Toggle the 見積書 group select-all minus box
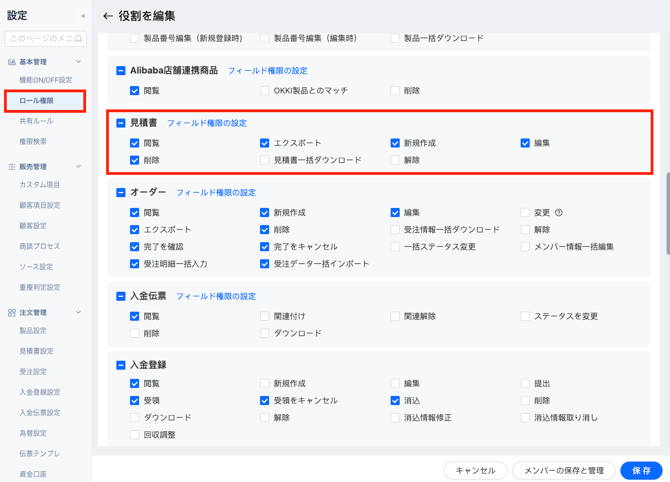The width and height of the screenshot is (670, 482). point(121,123)
